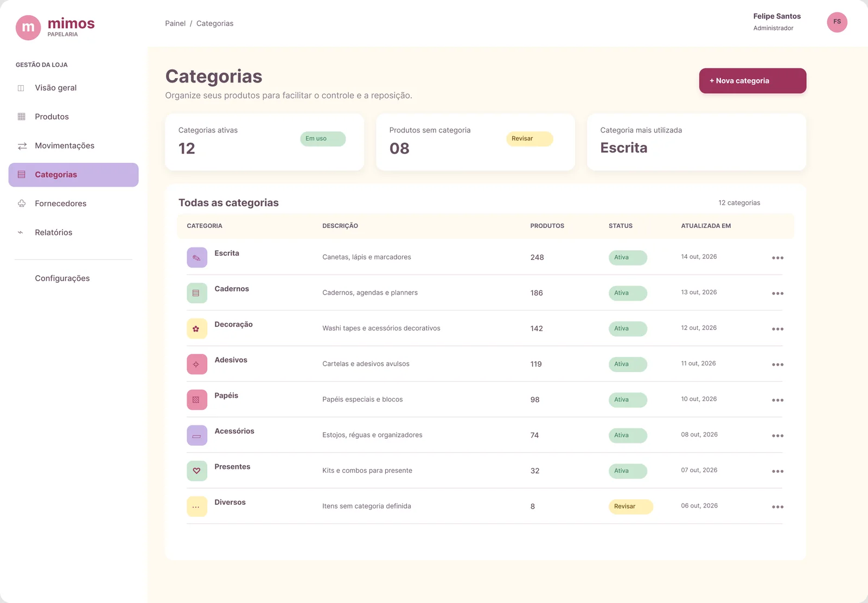Click the FS user avatar
The image size is (868, 603).
coord(837,22)
